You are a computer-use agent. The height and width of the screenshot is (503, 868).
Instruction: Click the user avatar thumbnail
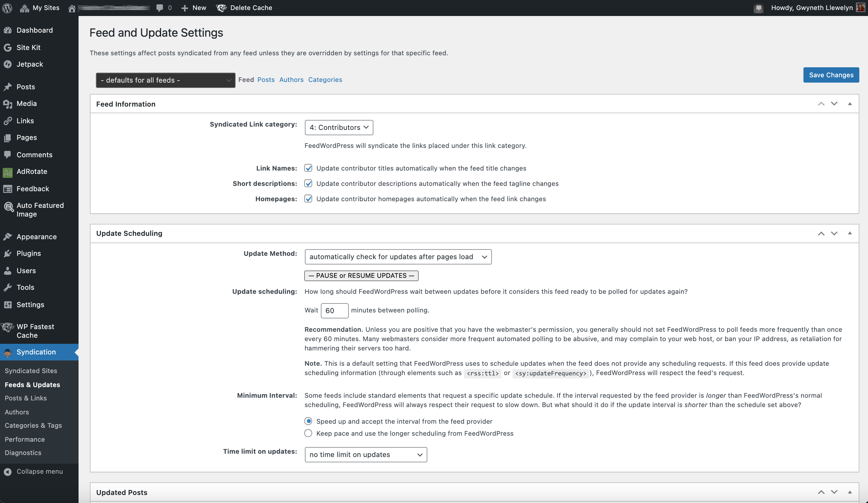click(x=860, y=8)
